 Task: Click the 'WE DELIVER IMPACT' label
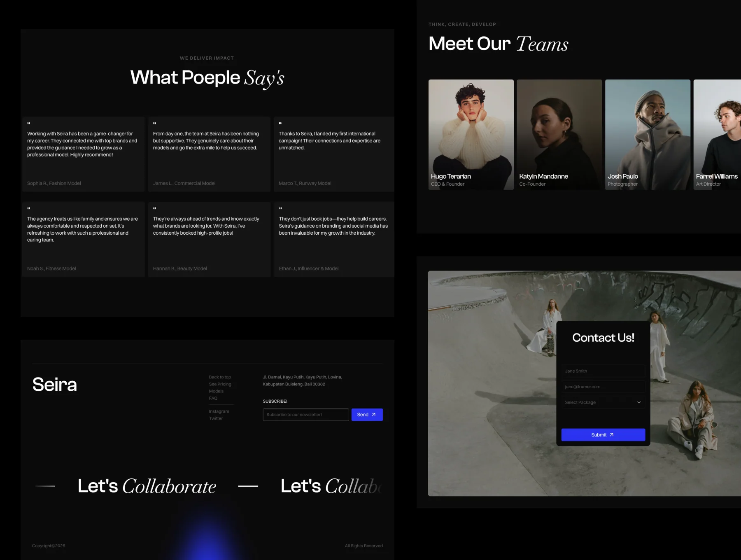207,58
